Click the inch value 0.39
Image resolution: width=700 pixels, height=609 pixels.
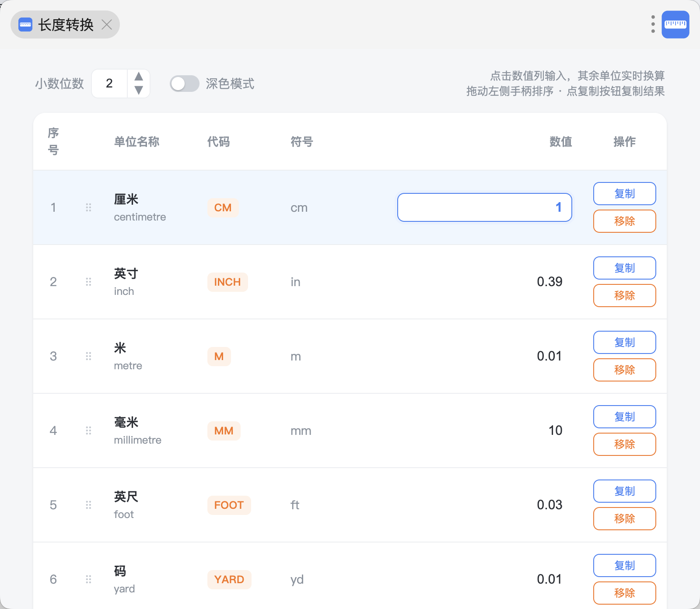(x=549, y=282)
